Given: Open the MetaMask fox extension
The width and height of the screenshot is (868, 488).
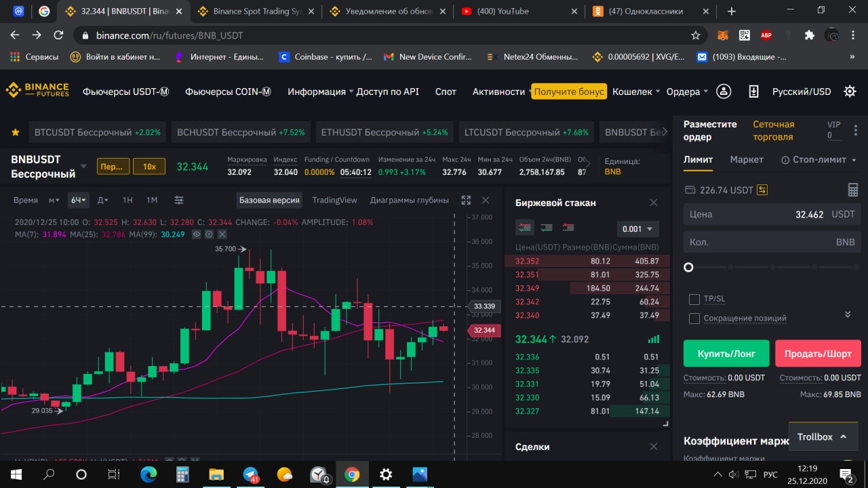Looking at the screenshot, I should (x=723, y=35).
